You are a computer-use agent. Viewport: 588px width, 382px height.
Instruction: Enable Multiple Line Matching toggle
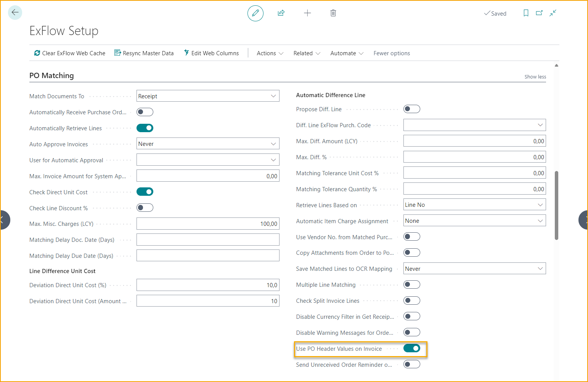coord(412,285)
